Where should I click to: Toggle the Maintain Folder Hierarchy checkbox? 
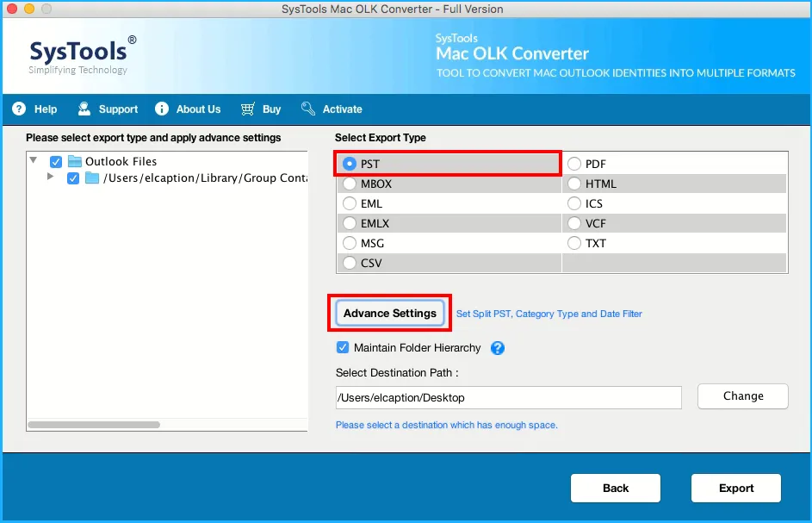343,347
